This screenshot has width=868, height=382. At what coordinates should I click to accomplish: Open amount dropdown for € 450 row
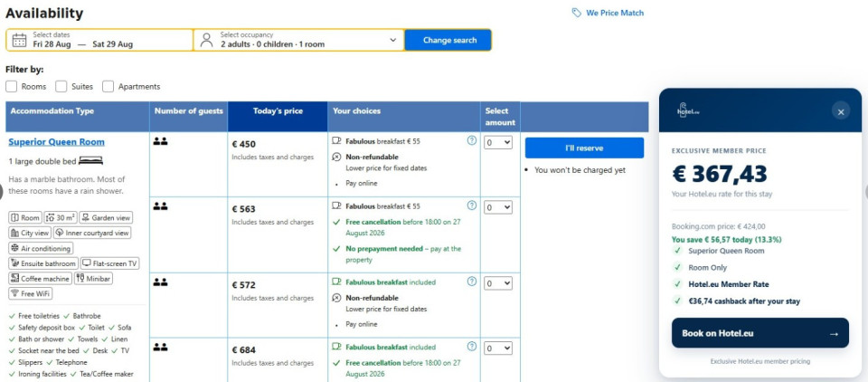pos(498,142)
